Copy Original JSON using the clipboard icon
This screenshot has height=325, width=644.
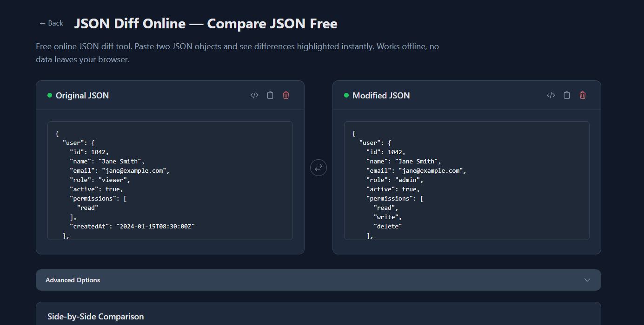click(x=270, y=95)
